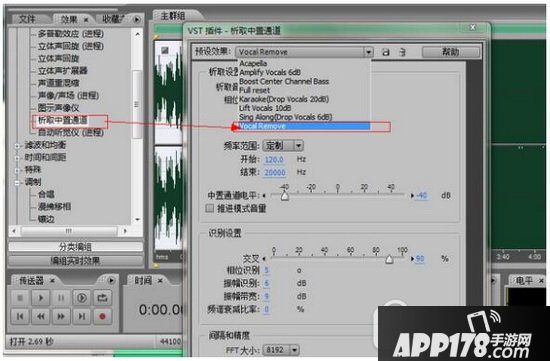Screen dimensions: 550x361
Task: Click right arrow of 交叉 slider
Action: pyautogui.click(x=412, y=259)
